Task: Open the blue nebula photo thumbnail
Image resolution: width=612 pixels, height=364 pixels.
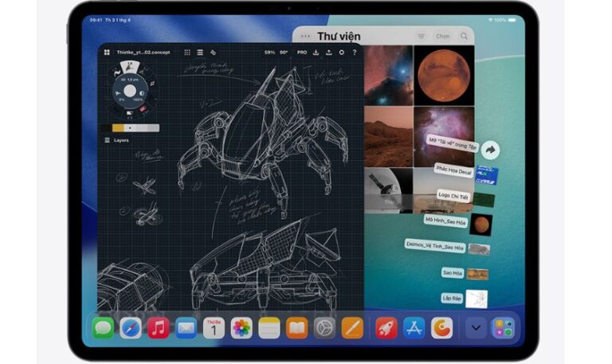Action: click(x=388, y=76)
